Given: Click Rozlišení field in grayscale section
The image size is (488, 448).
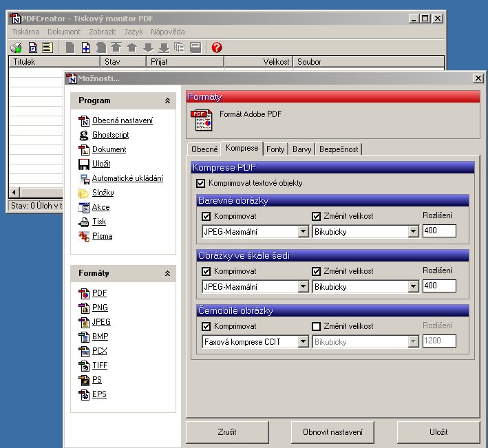Looking at the screenshot, I should (439, 286).
